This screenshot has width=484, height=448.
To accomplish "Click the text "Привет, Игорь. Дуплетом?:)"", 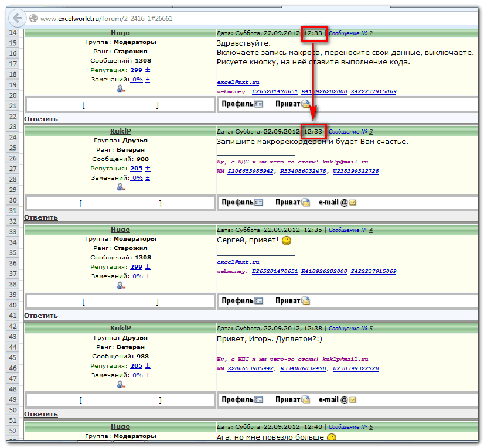I will [x=270, y=339].
